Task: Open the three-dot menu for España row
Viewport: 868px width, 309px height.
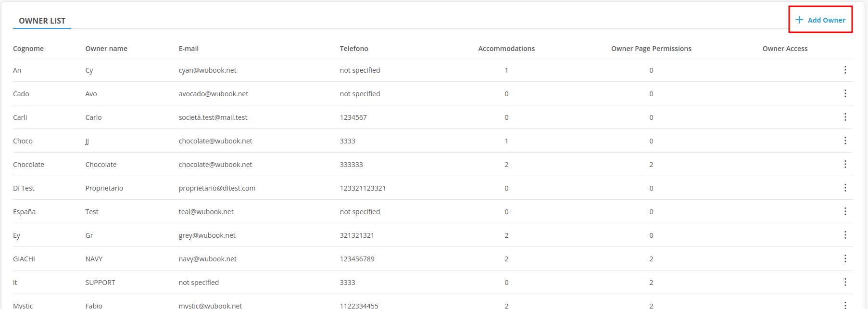Action: (x=845, y=211)
